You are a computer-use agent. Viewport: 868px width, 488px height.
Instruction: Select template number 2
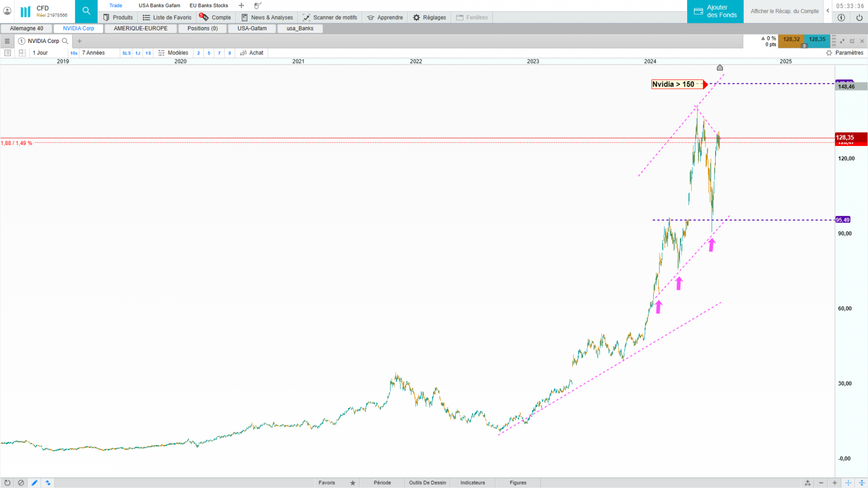coord(199,53)
